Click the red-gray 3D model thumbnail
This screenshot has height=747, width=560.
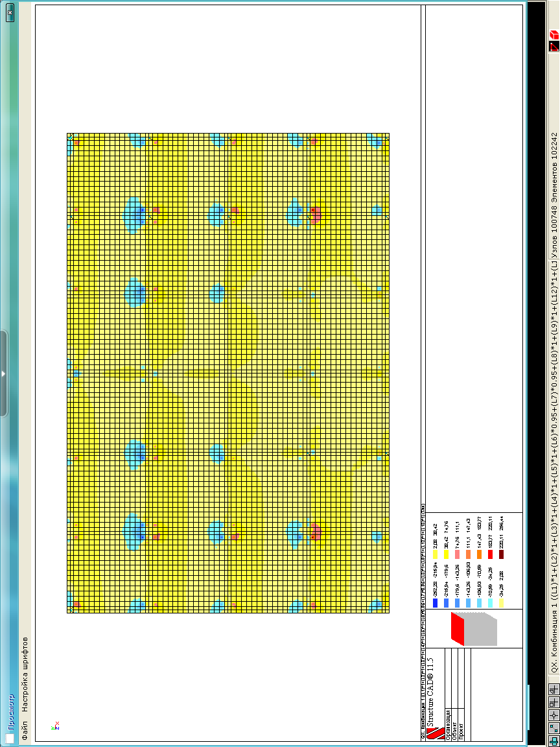click(x=473, y=629)
